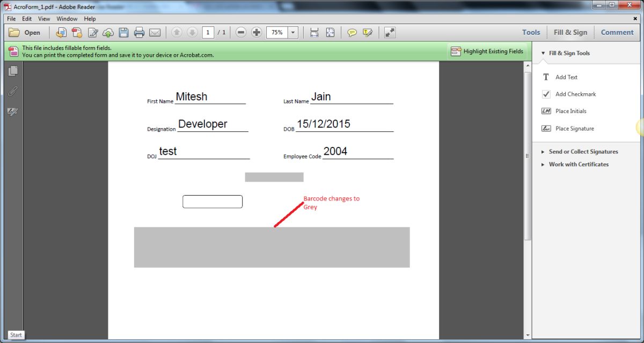Viewport: 644px width, 343px height.
Task: Open the View menu
Action: (x=44, y=19)
